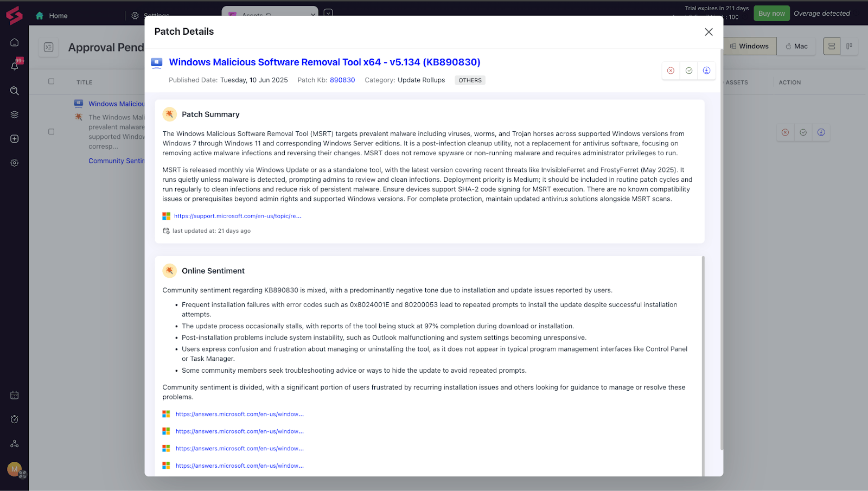Open Settings gear in the top bar
The width and height of the screenshot is (868, 491).
[135, 16]
